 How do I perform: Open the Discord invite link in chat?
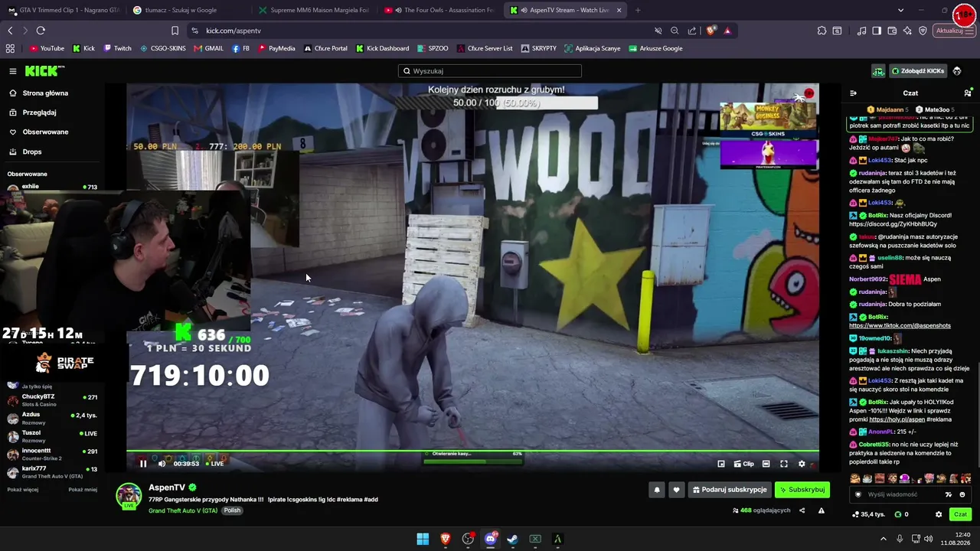point(893,224)
